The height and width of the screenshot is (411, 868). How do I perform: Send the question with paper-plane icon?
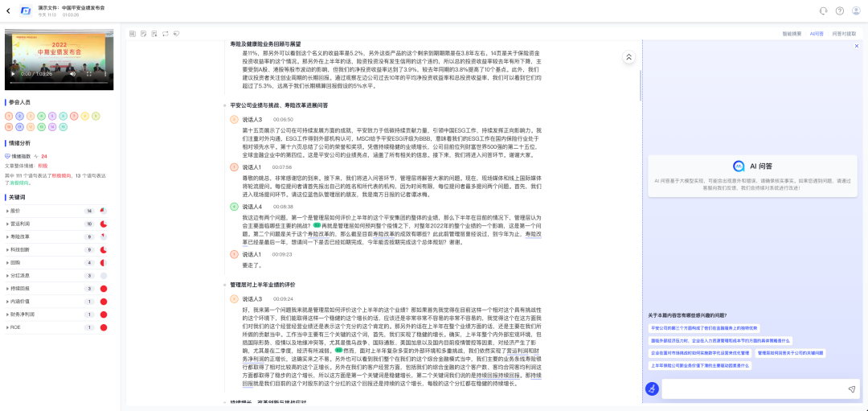click(851, 389)
